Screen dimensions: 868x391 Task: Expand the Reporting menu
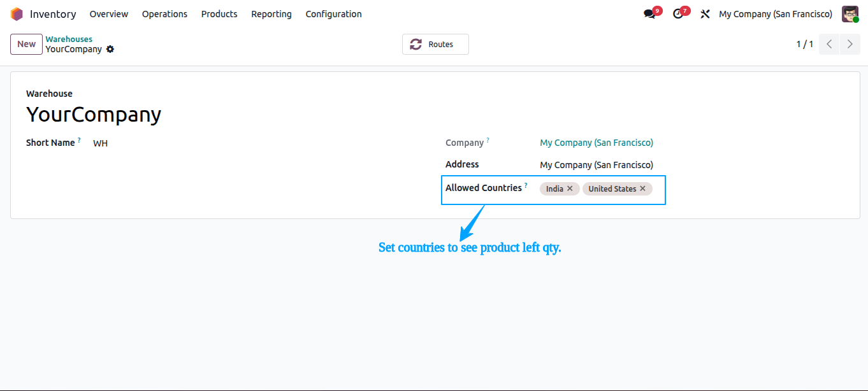coord(271,14)
